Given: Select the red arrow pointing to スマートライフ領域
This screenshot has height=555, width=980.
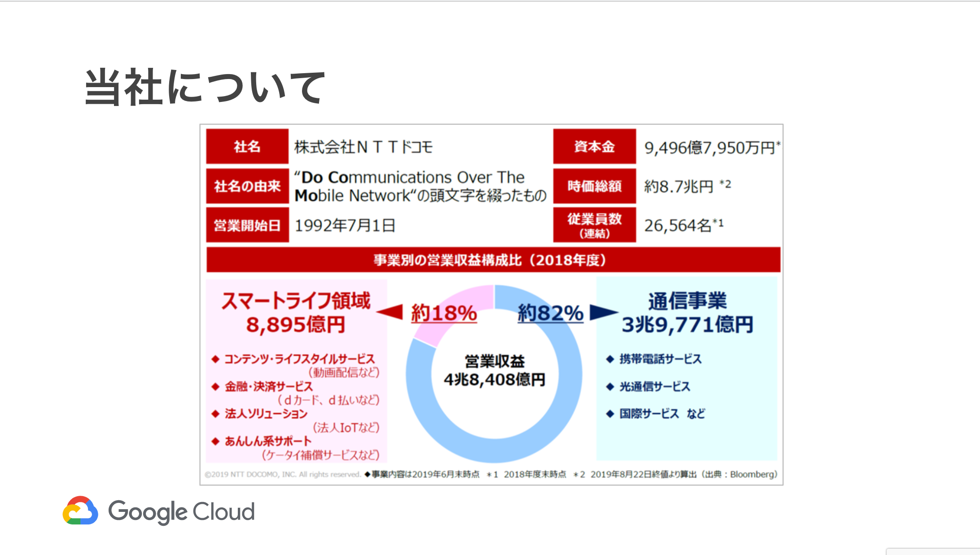Looking at the screenshot, I should click(x=393, y=313).
